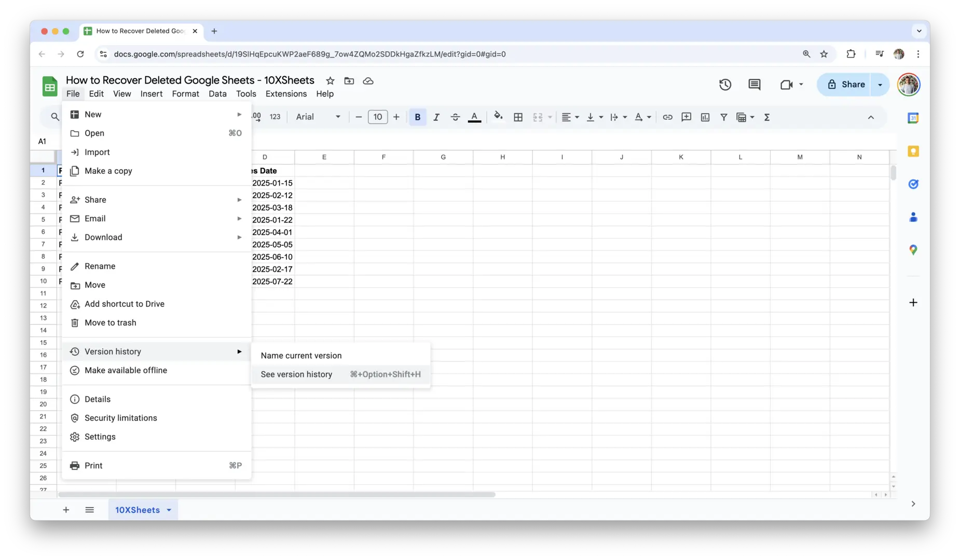Choose Name current version
Viewport: 960px width, 560px height.
(x=340, y=356)
